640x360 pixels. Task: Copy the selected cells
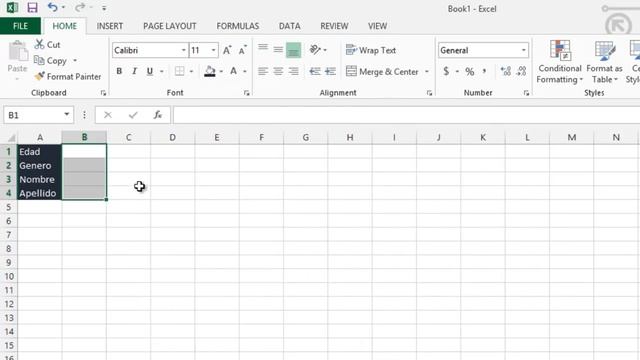50,60
